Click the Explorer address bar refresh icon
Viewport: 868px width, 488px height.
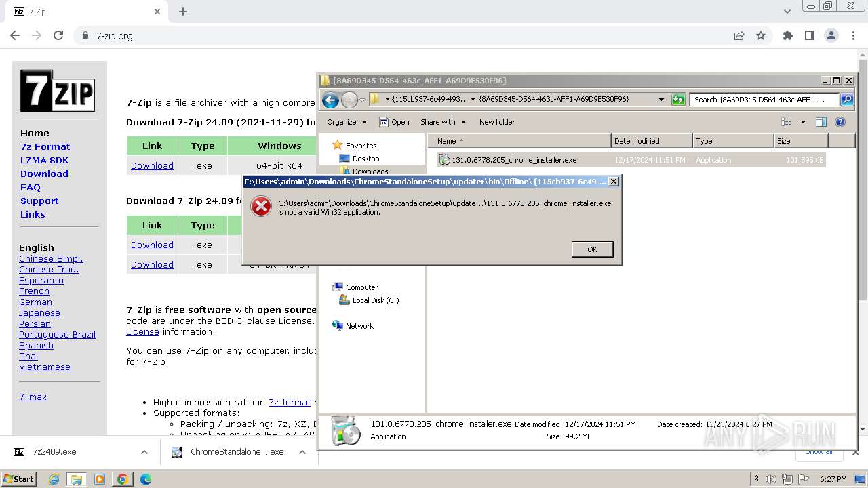[x=678, y=100]
